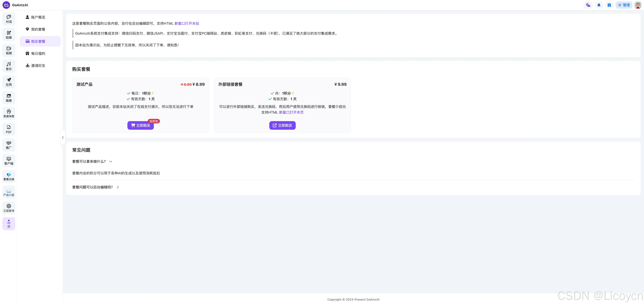
Task: Open the 套餐兑换 diamond icon
Action: coord(9,176)
